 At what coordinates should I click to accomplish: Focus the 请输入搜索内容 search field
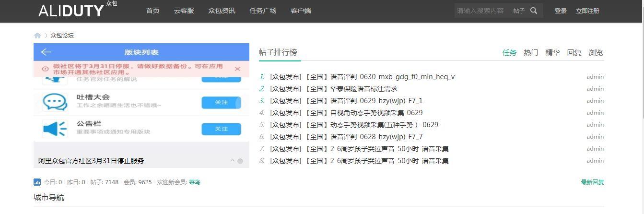point(482,11)
